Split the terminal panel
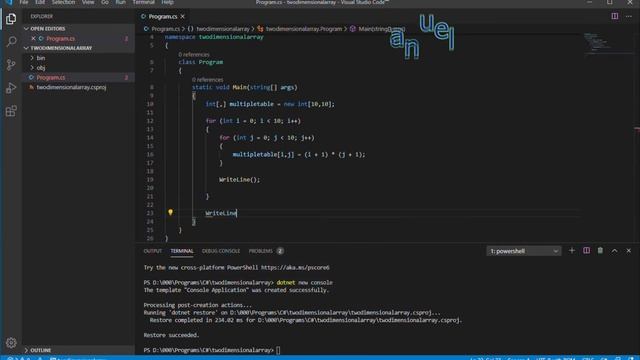This screenshot has width=640, height=360. (x=586, y=251)
